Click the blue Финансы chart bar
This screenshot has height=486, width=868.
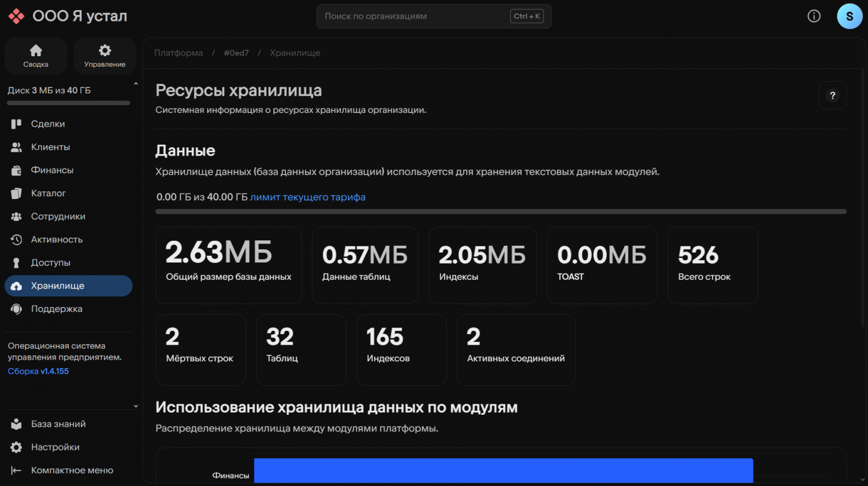click(x=504, y=470)
